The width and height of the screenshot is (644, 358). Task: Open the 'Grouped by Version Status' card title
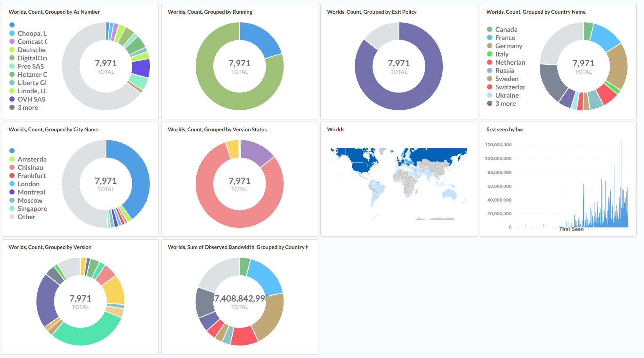coord(217,129)
